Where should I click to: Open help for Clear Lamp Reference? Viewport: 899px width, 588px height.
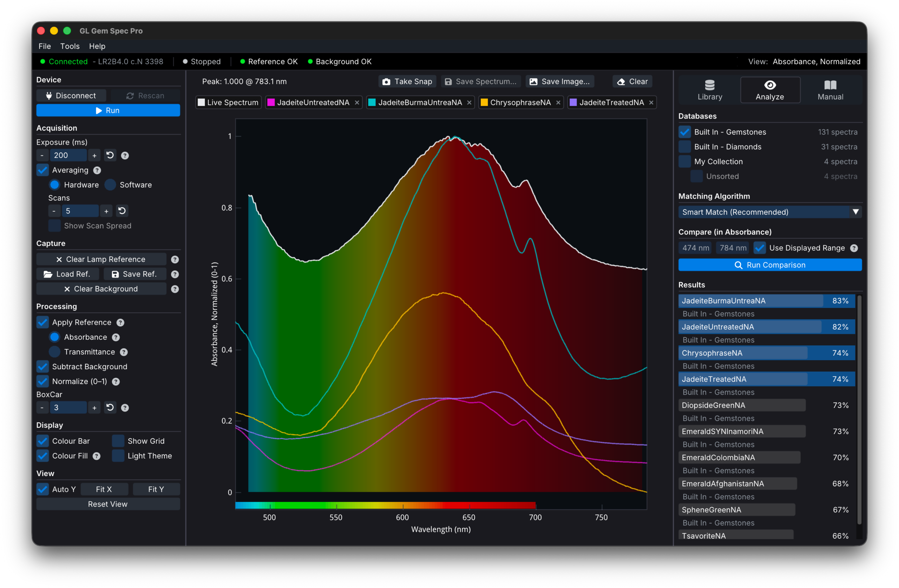pos(175,259)
